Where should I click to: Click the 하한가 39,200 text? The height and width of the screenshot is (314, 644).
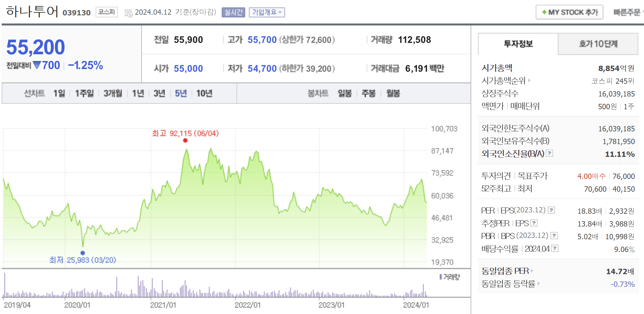(x=307, y=69)
